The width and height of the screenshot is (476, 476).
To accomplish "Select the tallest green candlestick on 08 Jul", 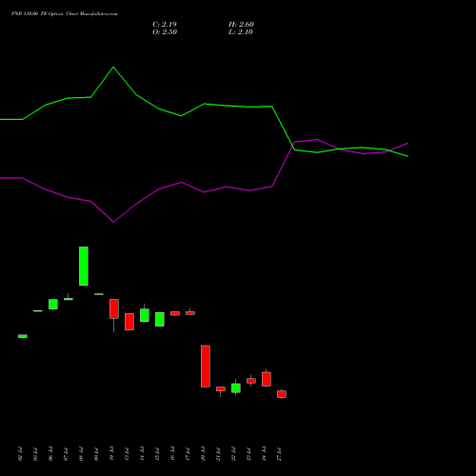I will pos(84,266).
